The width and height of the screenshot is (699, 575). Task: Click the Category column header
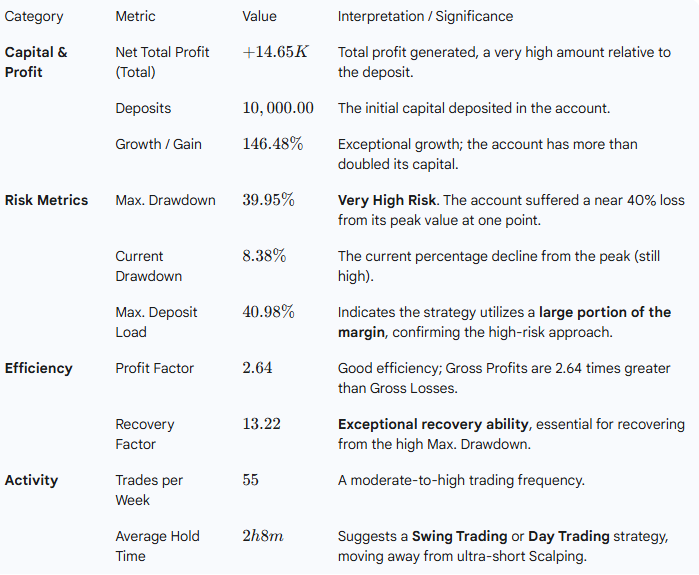34,16
